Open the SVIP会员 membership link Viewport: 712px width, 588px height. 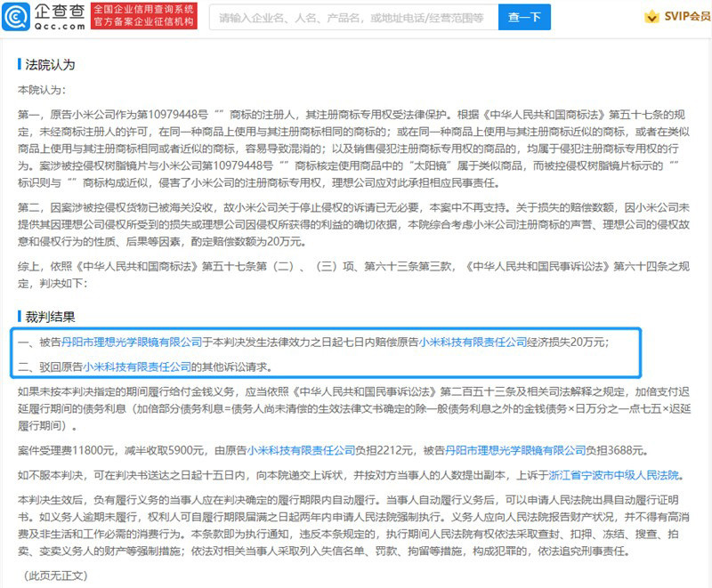coord(687,17)
